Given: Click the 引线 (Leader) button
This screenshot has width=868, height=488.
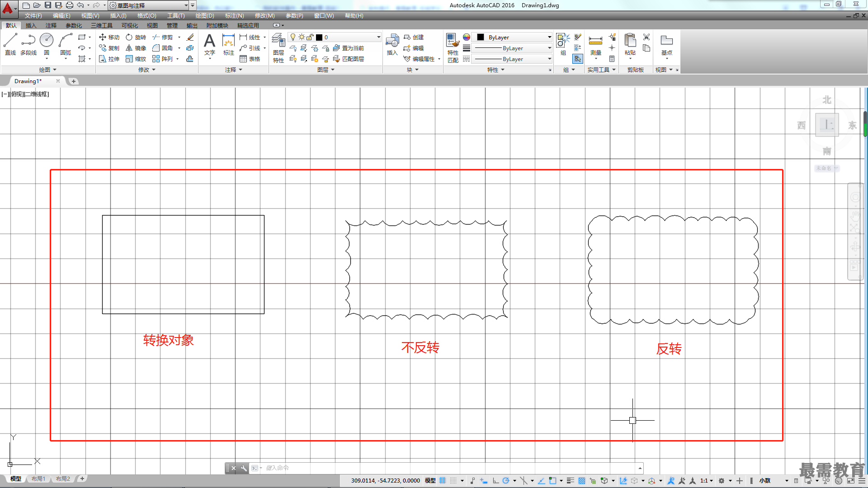Looking at the screenshot, I should click(250, 48).
